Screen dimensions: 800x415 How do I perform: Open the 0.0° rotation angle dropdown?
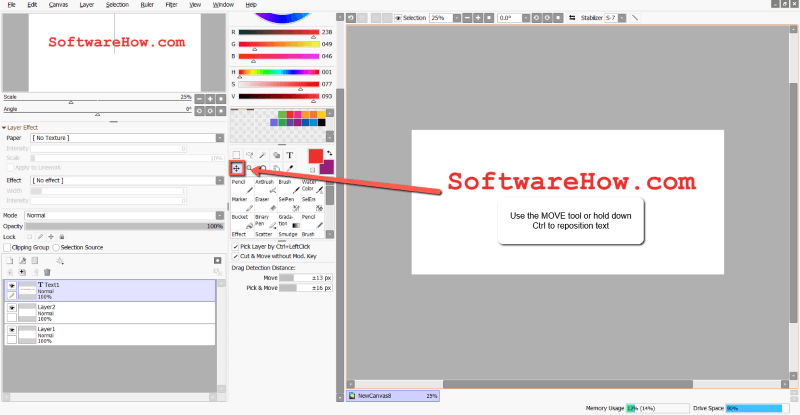coord(526,18)
